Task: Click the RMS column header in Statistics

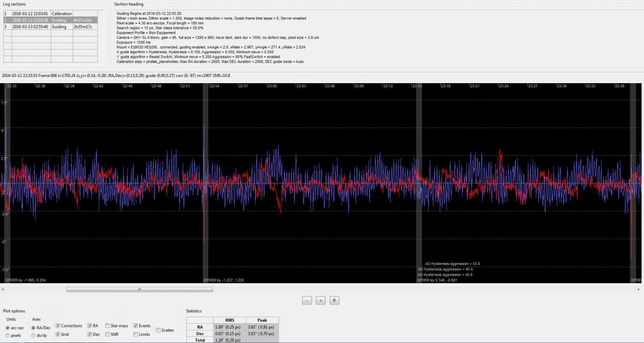Action: (230, 320)
